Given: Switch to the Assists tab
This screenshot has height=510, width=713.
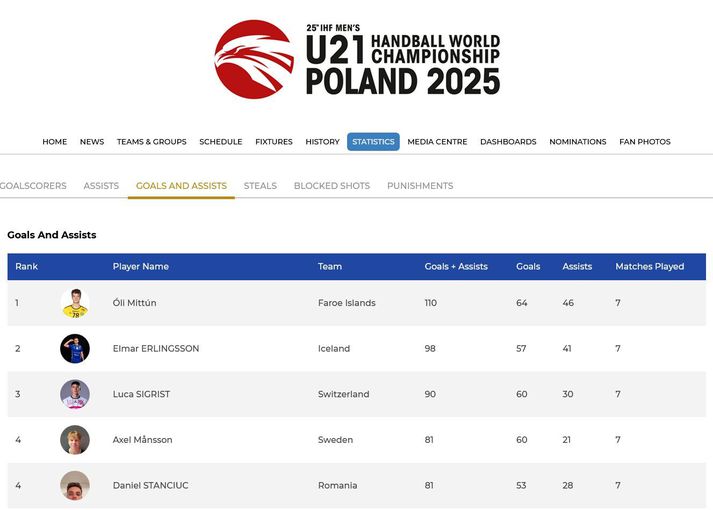Looking at the screenshot, I should [x=101, y=186].
